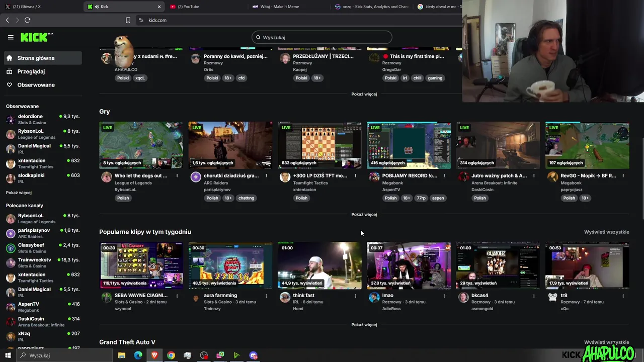Select the 77rp tag on AspenTV stream
The image size is (644, 362).
point(421,198)
